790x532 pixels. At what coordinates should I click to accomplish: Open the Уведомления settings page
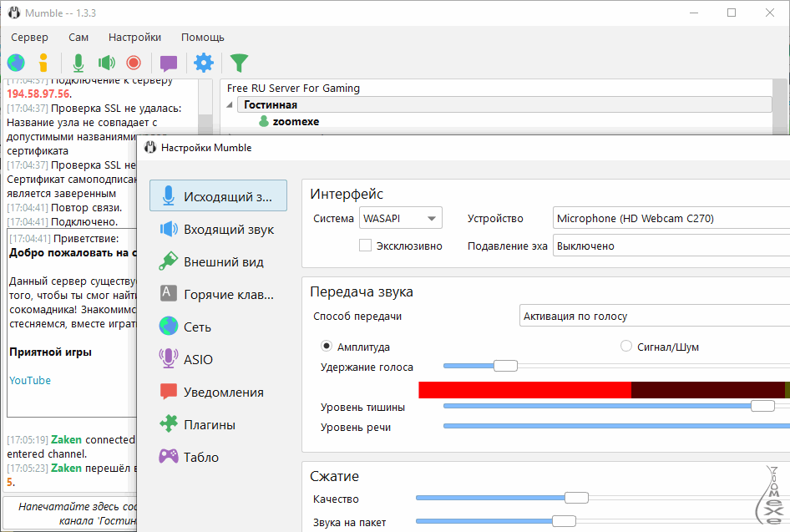(x=218, y=392)
